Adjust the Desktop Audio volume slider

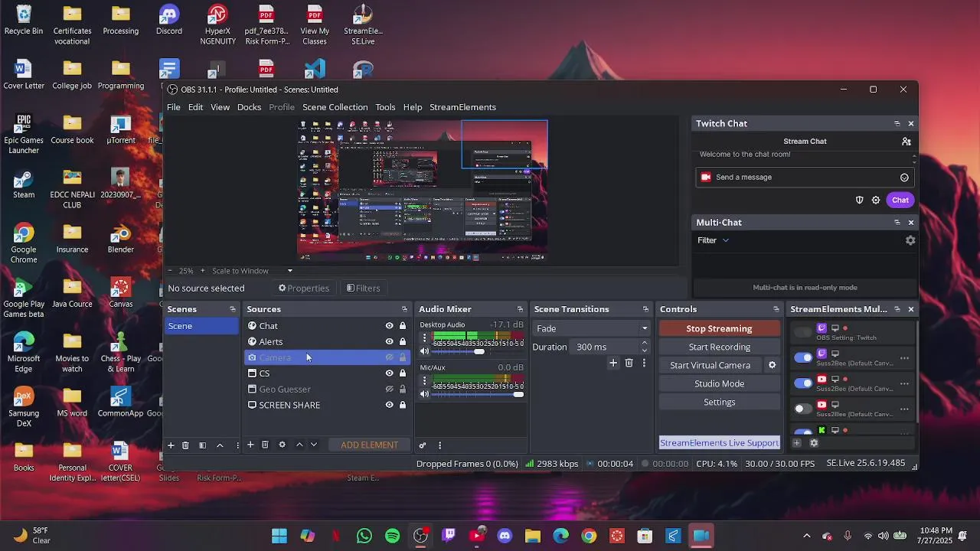(479, 351)
